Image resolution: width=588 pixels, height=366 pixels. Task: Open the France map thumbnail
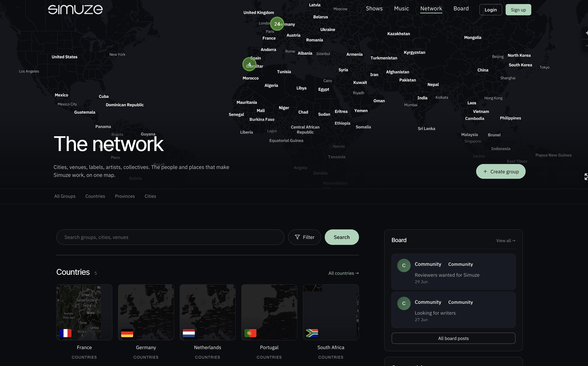(x=84, y=312)
